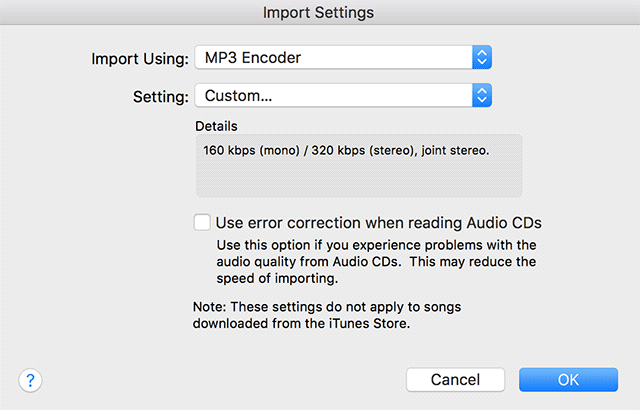
Task: Click the blue help question mark button
Action: (29, 380)
